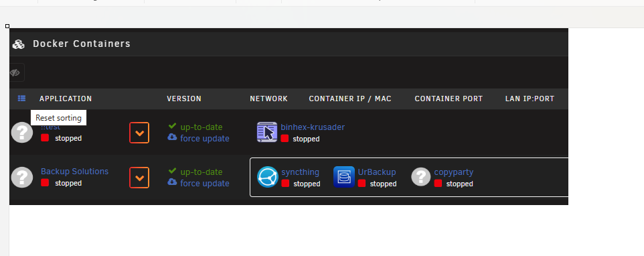Open the Backup Solutions folder link
644x256 pixels.
click(x=74, y=172)
